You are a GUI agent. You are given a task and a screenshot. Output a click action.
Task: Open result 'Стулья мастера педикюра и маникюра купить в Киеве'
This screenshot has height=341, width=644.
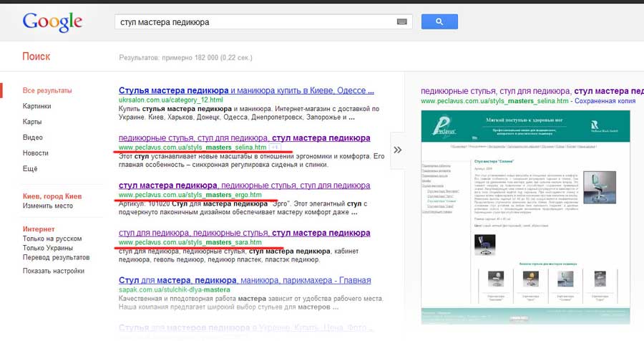pos(246,90)
